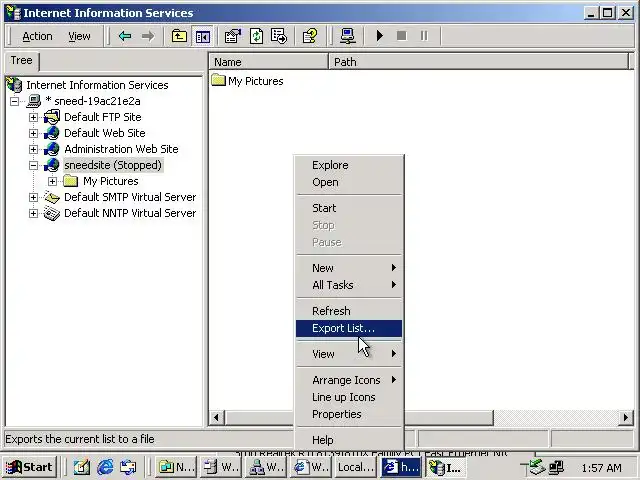
Task: Expand Default NNTP Virtual Server node
Action: [33, 213]
